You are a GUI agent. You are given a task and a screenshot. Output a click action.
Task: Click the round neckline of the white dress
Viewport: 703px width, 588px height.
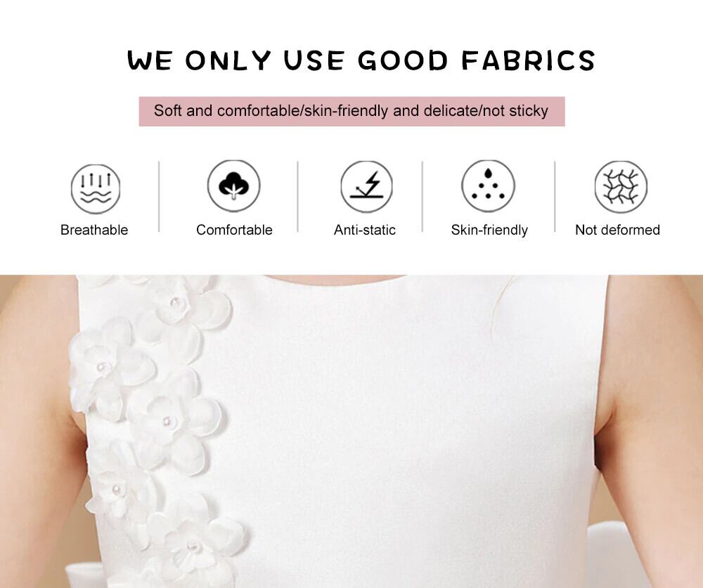334,280
